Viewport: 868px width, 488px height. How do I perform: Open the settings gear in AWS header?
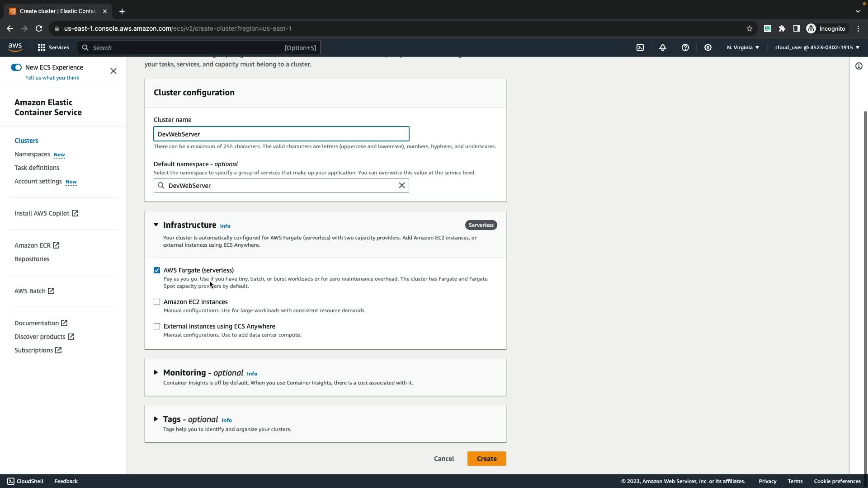708,47
